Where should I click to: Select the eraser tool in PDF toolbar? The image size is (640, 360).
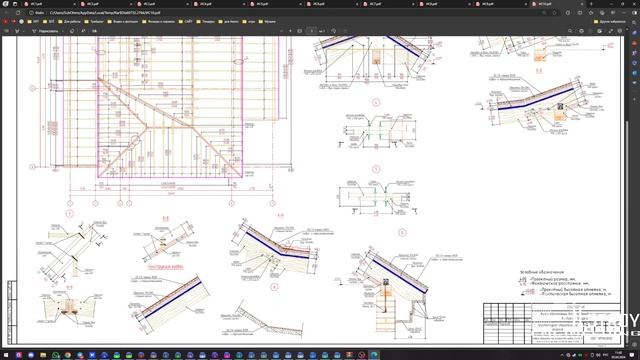72,31
